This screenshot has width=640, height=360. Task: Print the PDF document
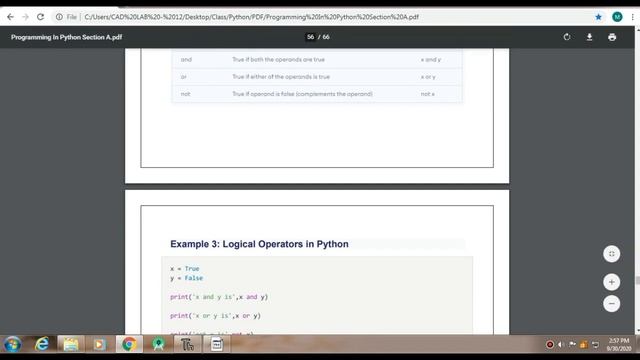pyautogui.click(x=612, y=37)
